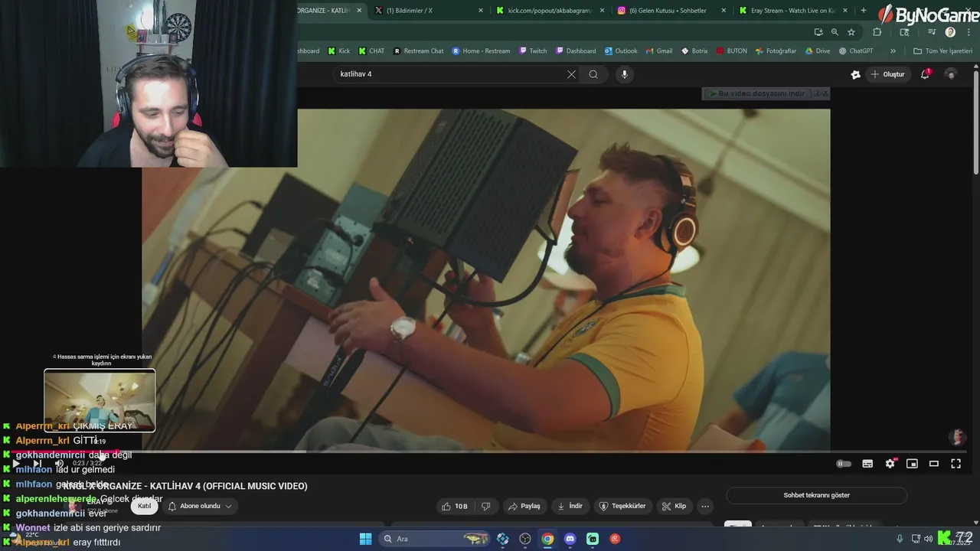This screenshot has width=980, height=551.
Task: Switch to the Eray Stream Kick tab
Action: point(793,11)
